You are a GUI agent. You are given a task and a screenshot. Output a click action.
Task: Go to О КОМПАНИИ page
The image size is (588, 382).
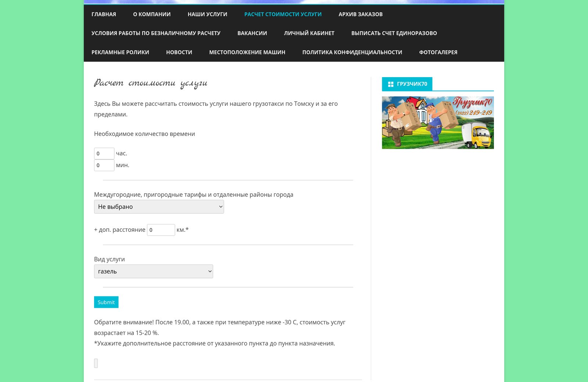point(152,14)
